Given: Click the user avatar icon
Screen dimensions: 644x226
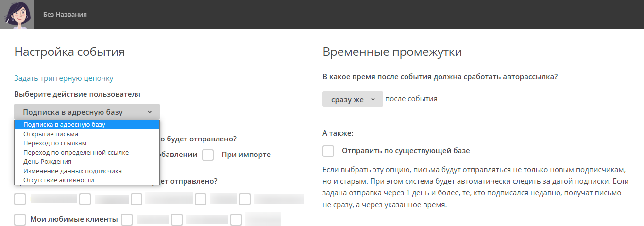Looking at the screenshot, I should pos(17,14).
